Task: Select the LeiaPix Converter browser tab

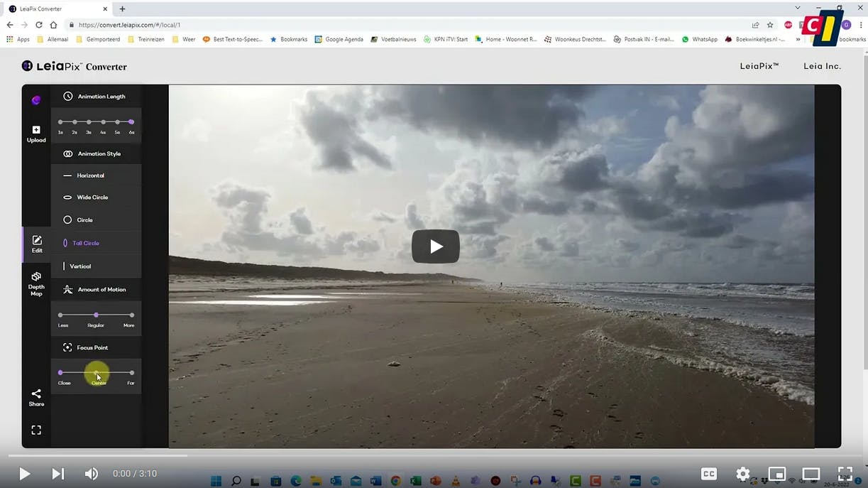Action: 57,9
